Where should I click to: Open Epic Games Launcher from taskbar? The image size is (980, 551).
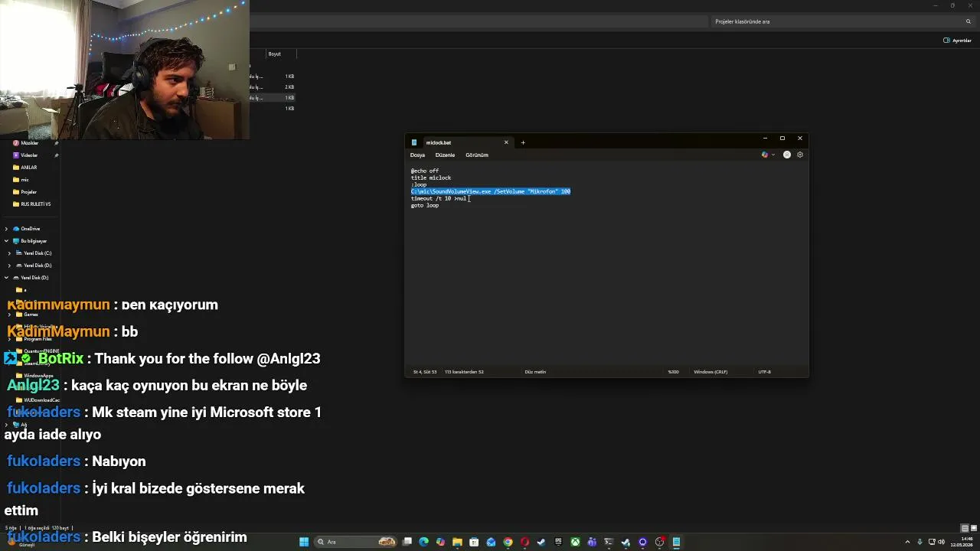pyautogui.click(x=558, y=542)
